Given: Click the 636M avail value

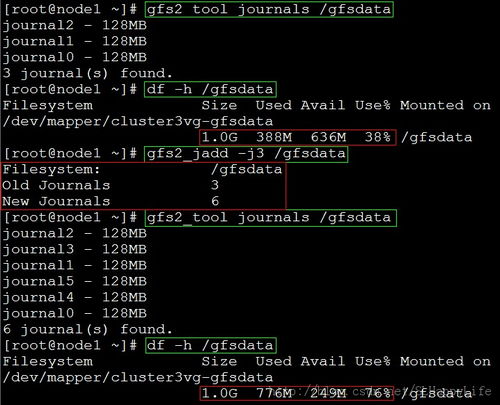Looking at the screenshot, I should pyautogui.click(x=328, y=137).
